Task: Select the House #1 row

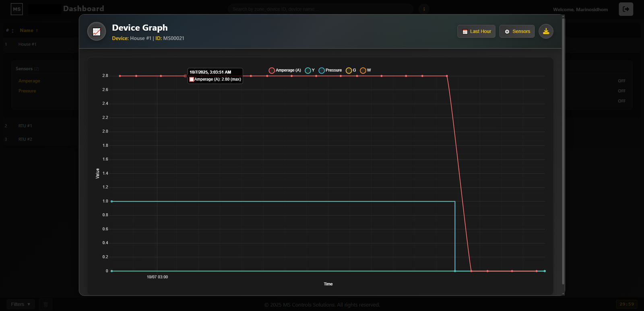Action: [27, 44]
